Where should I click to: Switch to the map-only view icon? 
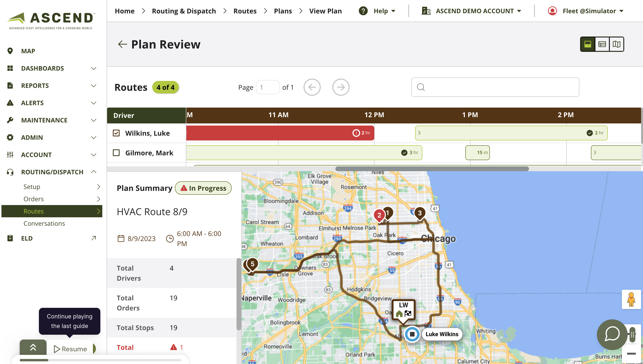[x=617, y=44]
